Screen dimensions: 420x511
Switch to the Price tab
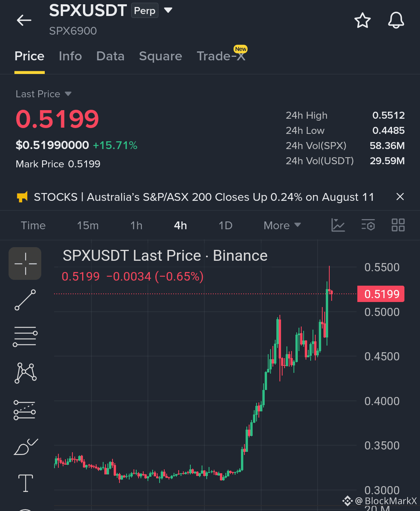tap(30, 56)
